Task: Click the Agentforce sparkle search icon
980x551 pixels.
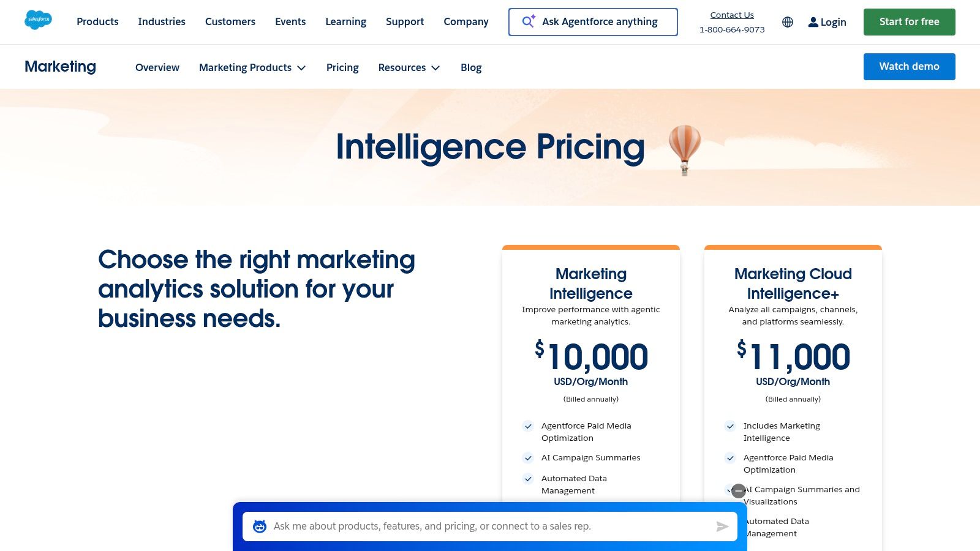Action: click(x=529, y=21)
